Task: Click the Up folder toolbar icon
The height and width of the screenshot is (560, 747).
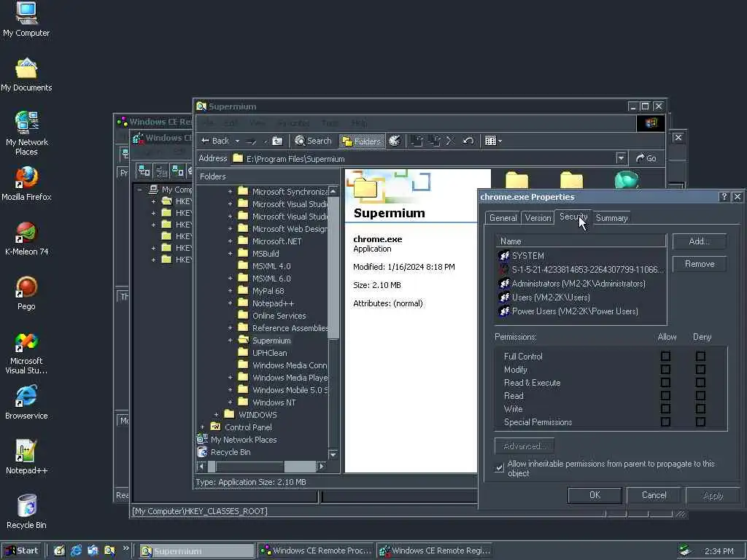Action: tap(277, 141)
